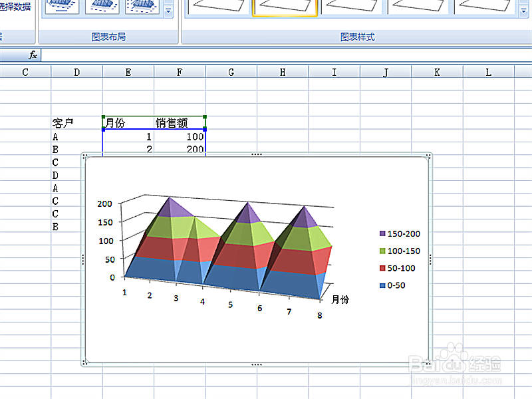The height and width of the screenshot is (399, 532).
Task: Select column K header
Action: [437, 72]
